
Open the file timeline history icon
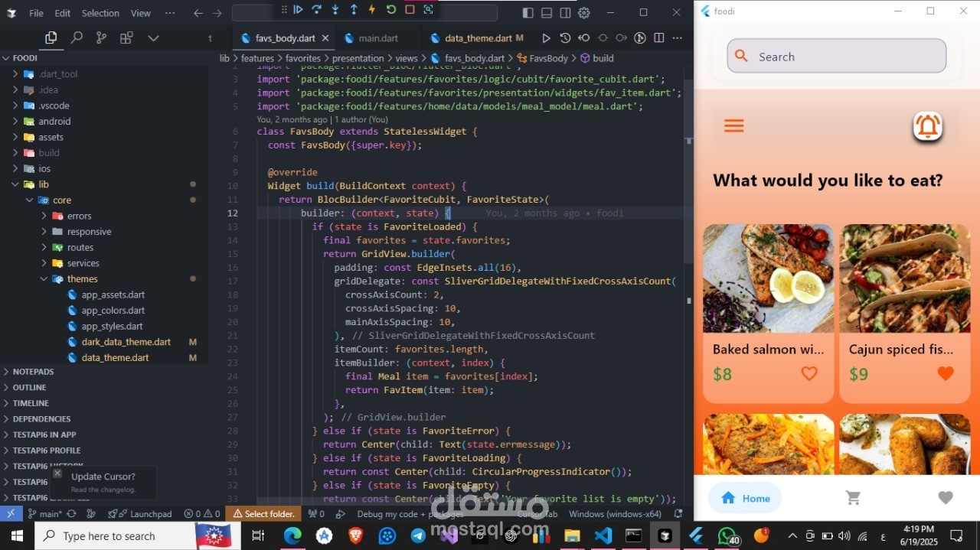565,37
